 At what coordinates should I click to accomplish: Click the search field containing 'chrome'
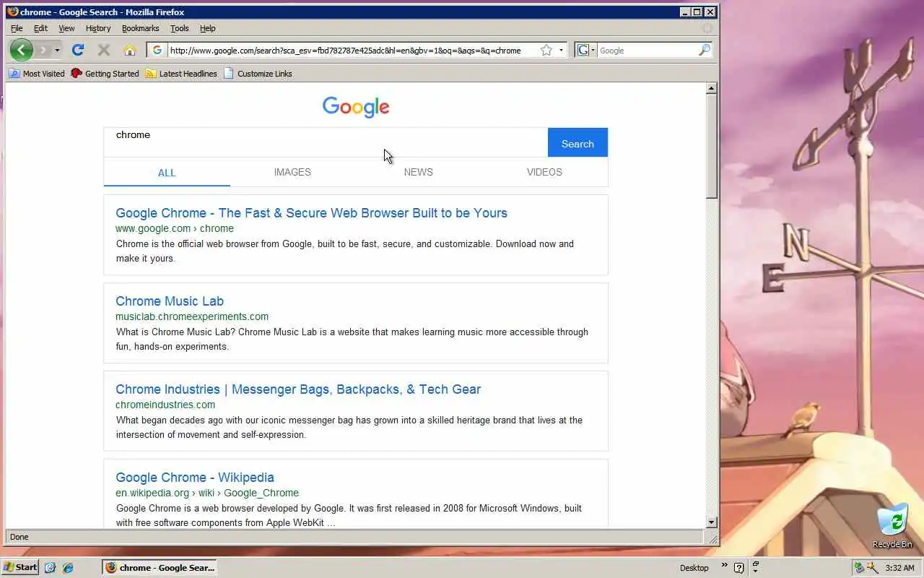point(326,142)
